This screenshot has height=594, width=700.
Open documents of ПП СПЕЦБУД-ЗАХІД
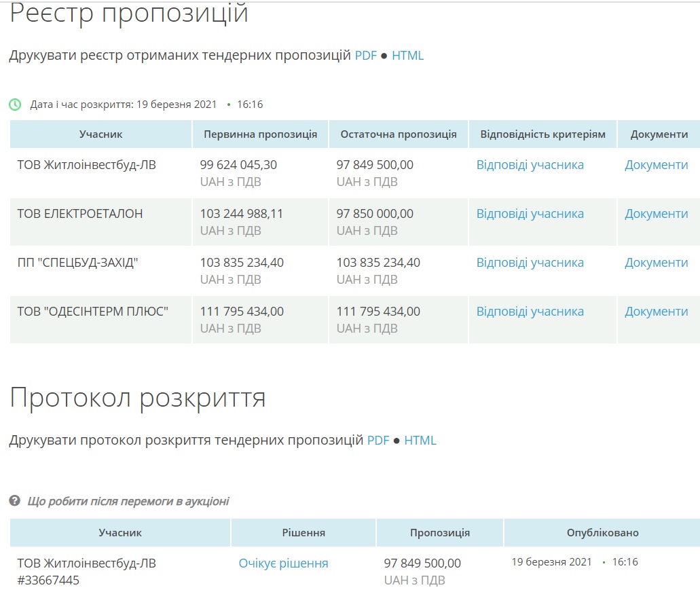click(x=656, y=263)
